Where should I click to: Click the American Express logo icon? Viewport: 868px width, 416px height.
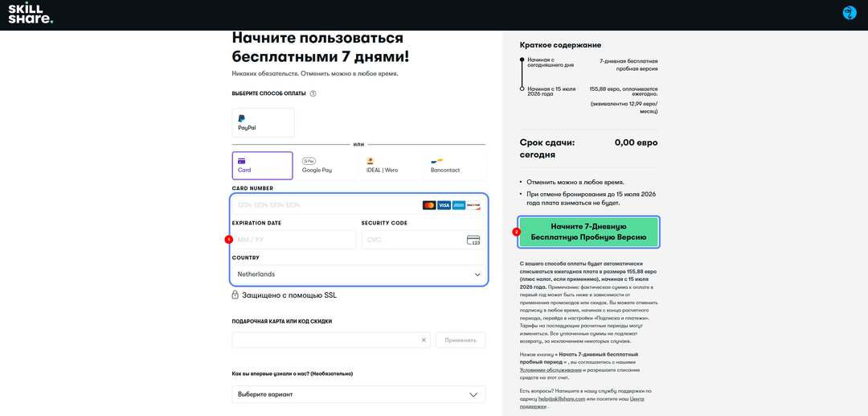click(x=458, y=205)
